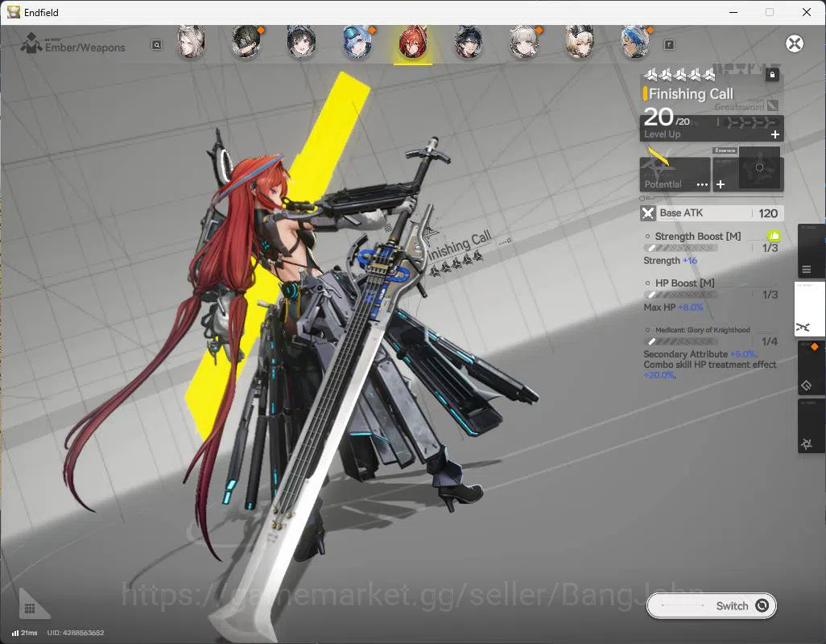Click the Ember/Weapons breadcrumb icon

tap(31, 43)
